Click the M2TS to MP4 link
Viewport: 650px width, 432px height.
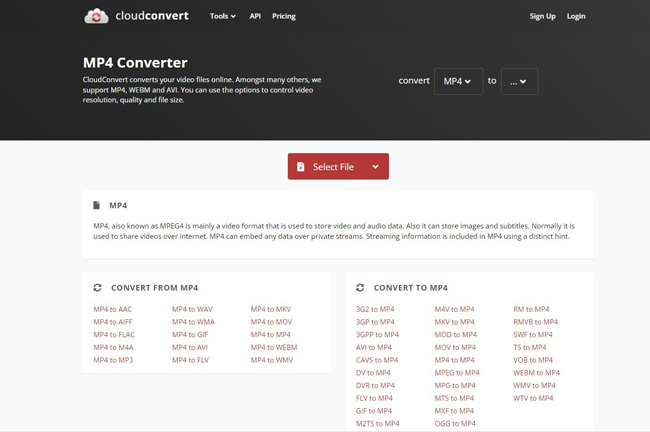[x=377, y=424]
